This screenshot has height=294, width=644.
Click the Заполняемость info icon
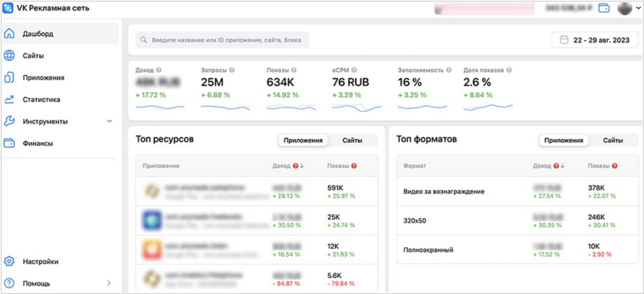click(x=449, y=71)
